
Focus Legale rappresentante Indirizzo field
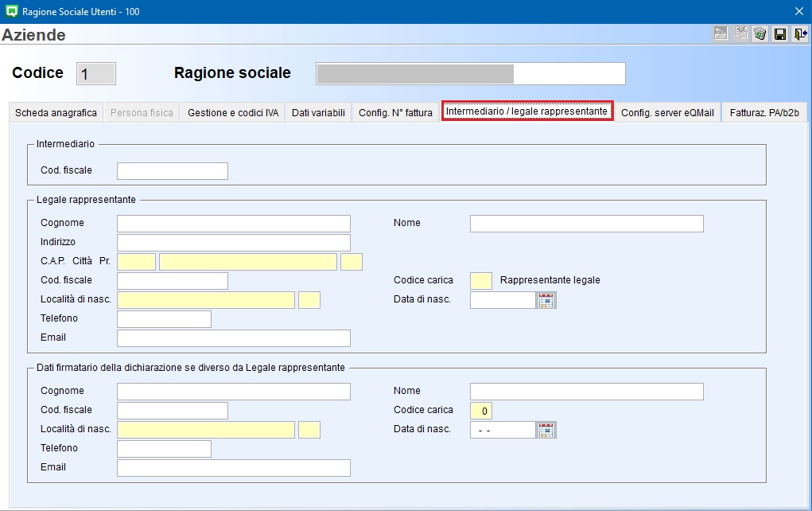234,243
